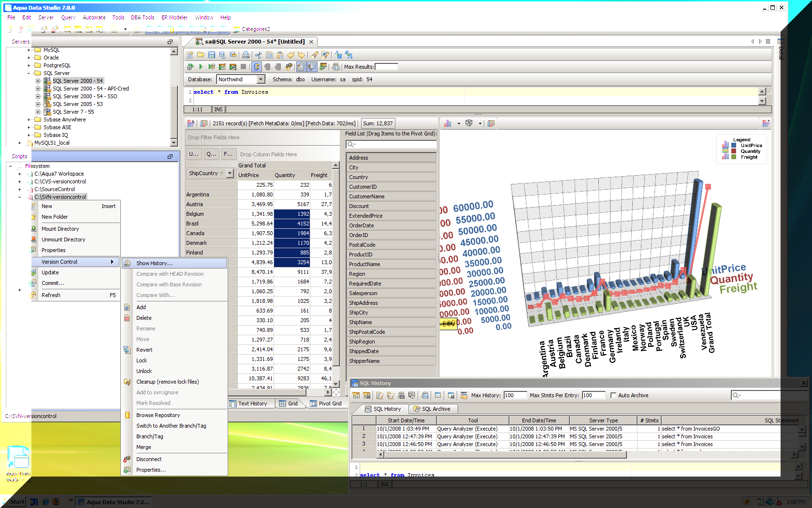
Task: Click the ShipCity field in Field List
Action: [x=391, y=313]
